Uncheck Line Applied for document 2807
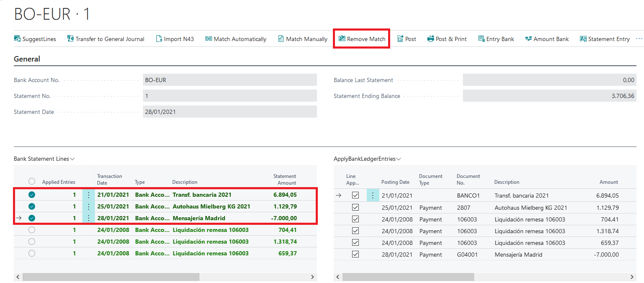Screen dimensions: 644x283 (355, 207)
